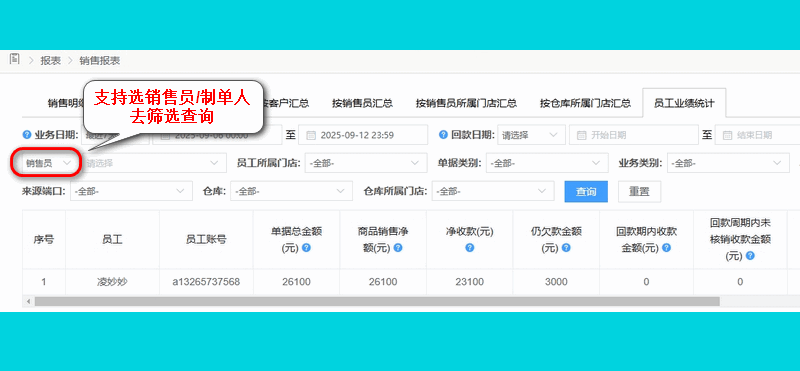The width and height of the screenshot is (800, 371).
Task: Click the scrollbar left arrow
Action: tap(28, 302)
